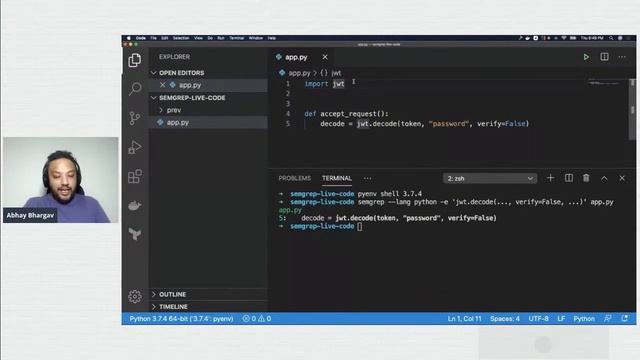
Task: Open the editor More Actions ellipsis
Action: (622, 57)
